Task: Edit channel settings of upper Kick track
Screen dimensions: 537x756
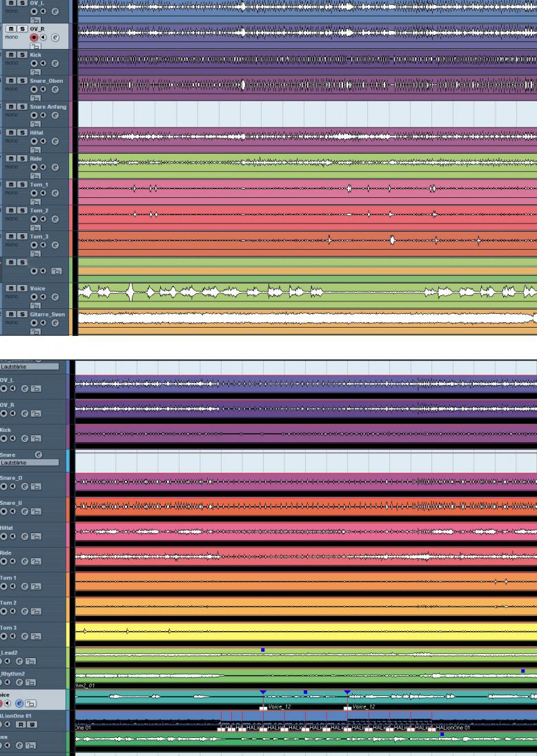Action: pyautogui.click(x=55, y=63)
